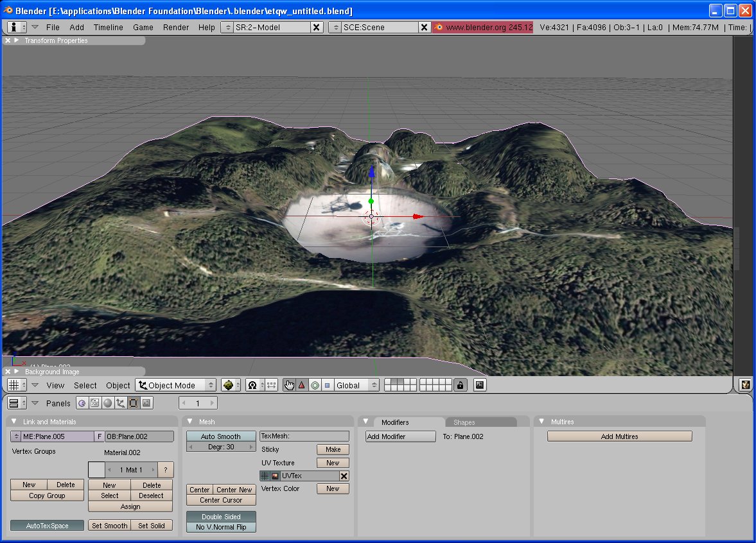This screenshot has height=543, width=756.
Task: Switch to the Shapes tab
Action: point(464,422)
